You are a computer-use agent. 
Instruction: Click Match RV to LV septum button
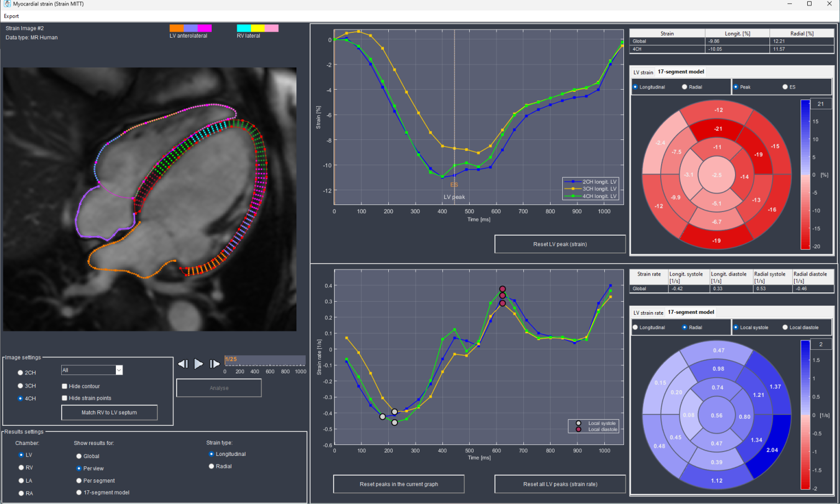click(x=109, y=413)
